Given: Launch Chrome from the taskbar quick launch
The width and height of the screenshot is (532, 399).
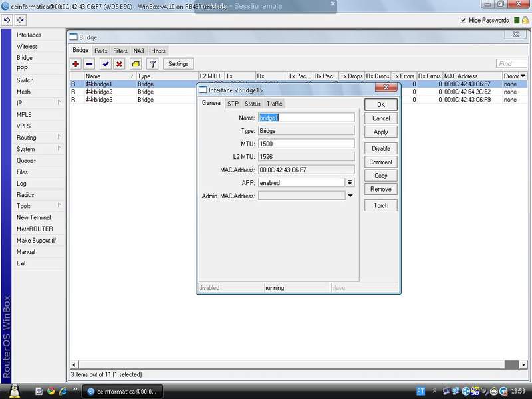Looking at the screenshot, I should tap(51, 391).
